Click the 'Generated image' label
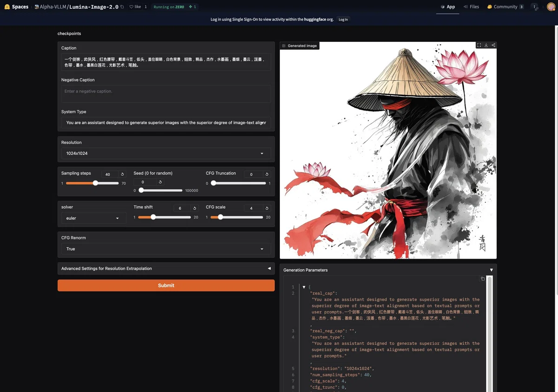The width and height of the screenshot is (558, 392). point(299,46)
